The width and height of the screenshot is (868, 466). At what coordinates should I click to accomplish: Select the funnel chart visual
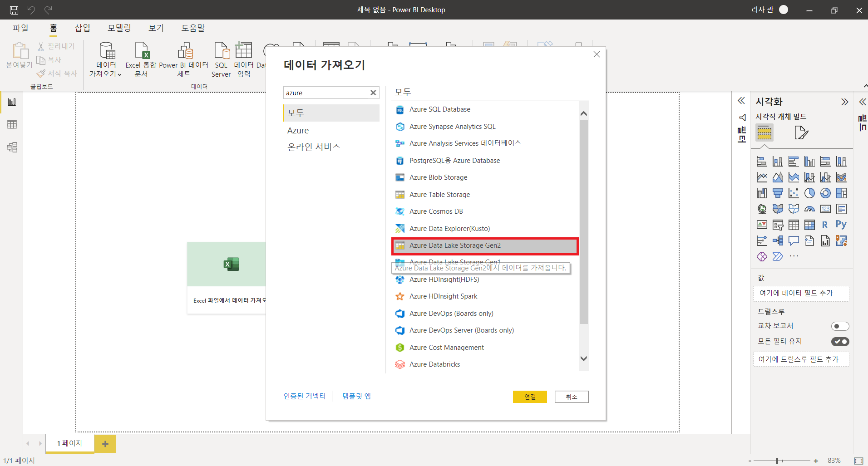[778, 193]
